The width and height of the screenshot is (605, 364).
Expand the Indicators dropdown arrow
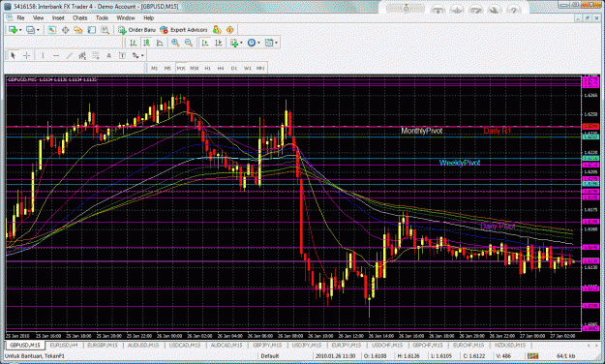click(x=241, y=43)
